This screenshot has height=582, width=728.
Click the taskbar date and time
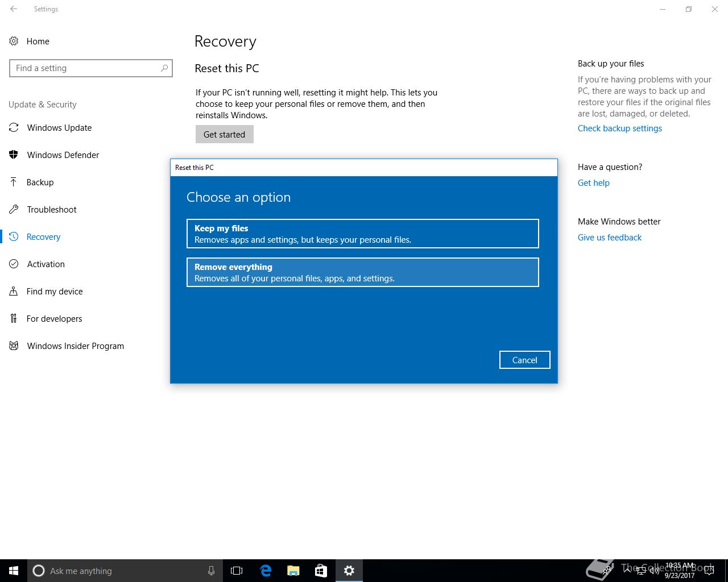tap(680, 571)
